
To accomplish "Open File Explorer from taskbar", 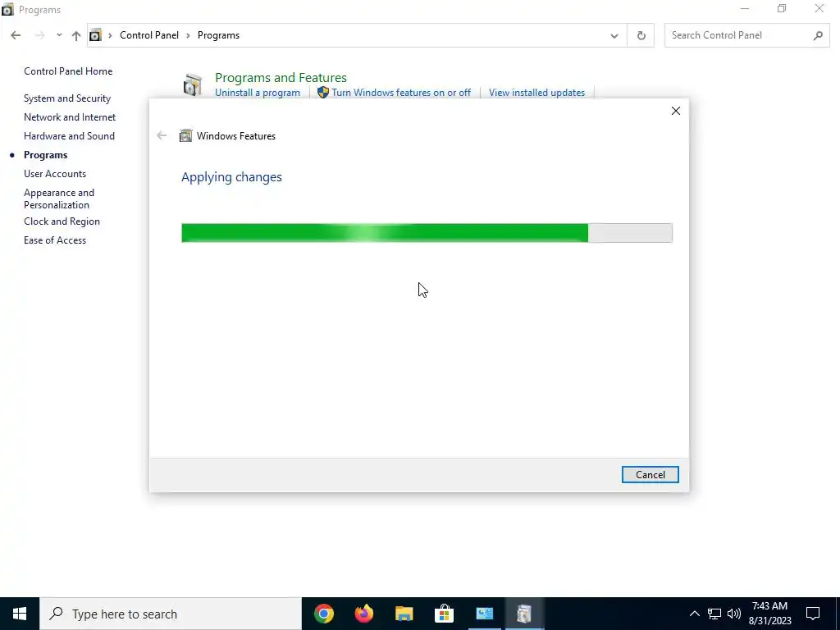I will [x=404, y=614].
